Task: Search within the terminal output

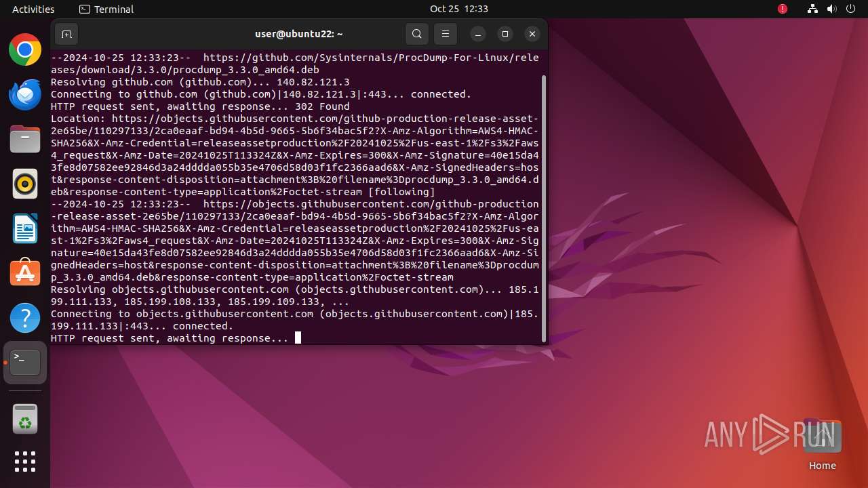Action: [x=417, y=34]
